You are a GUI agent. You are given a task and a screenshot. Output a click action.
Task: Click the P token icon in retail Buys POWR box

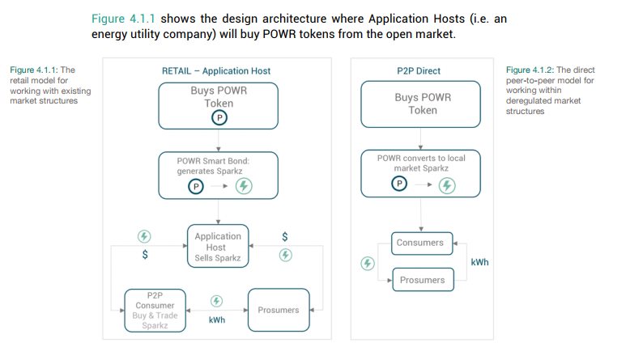click(219, 118)
